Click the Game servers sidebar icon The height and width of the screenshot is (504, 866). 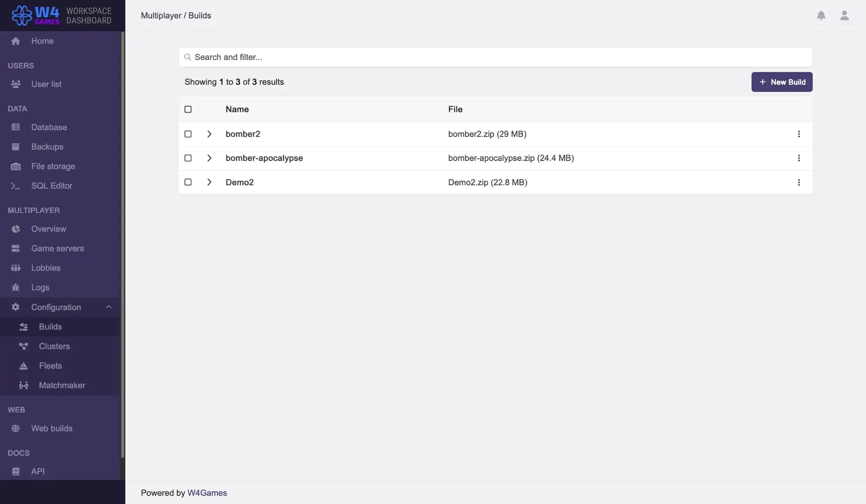[16, 248]
